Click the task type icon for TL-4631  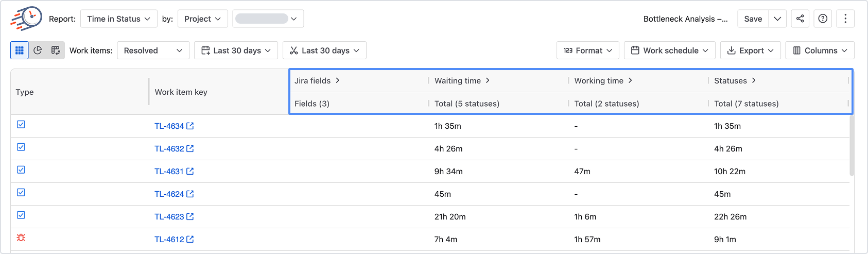point(21,170)
